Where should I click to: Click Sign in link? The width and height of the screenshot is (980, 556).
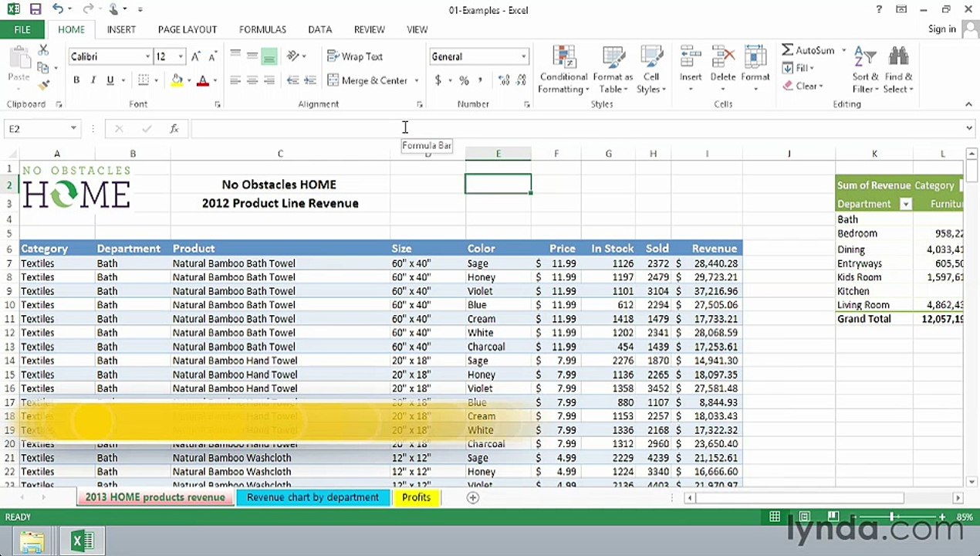[x=941, y=29]
